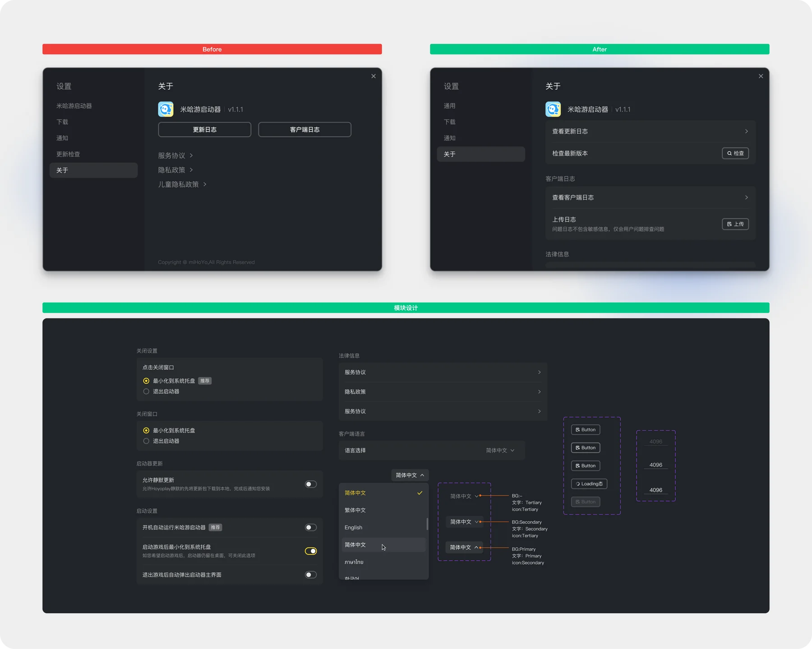Click the v1.1.1 version text in After window
The height and width of the screenshot is (649, 812).
pos(623,110)
